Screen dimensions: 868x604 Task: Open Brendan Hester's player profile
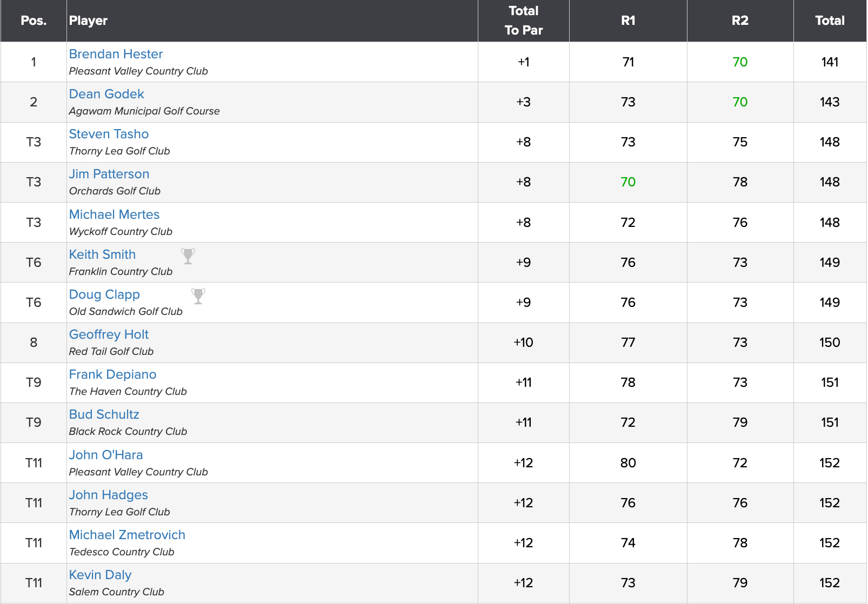116,54
